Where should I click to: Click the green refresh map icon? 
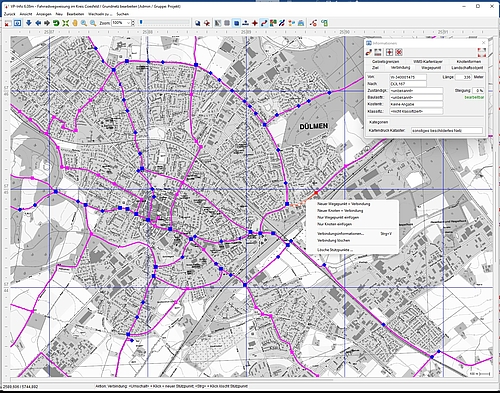56,23
